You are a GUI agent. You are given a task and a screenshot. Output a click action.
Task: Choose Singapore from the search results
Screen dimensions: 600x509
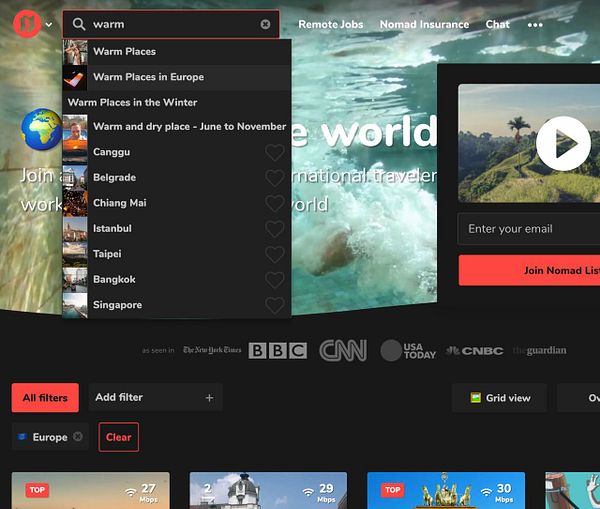click(x=176, y=305)
